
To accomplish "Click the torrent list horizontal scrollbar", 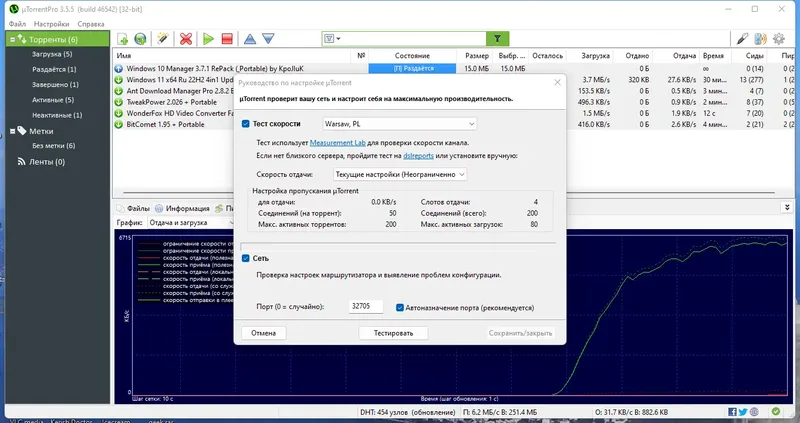I will tap(449, 193).
